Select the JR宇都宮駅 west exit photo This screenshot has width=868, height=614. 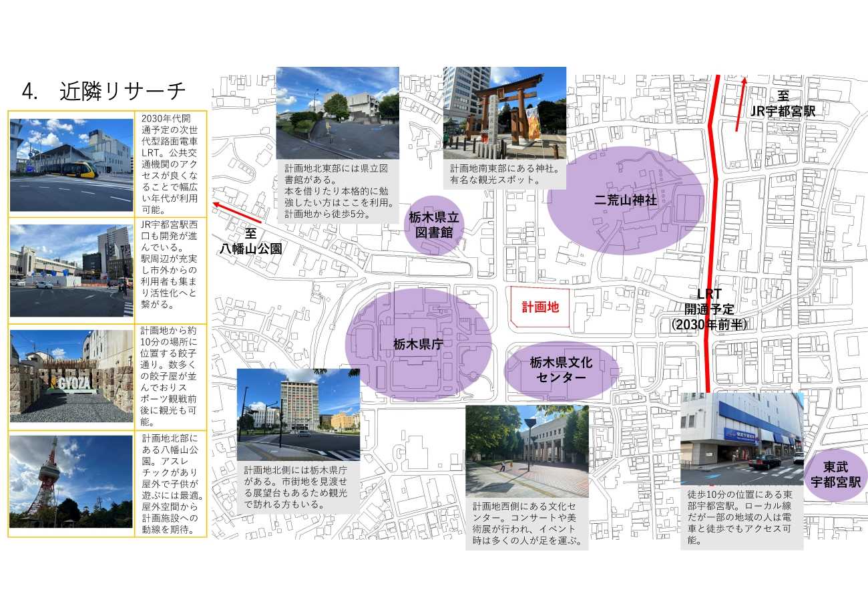tap(71, 271)
